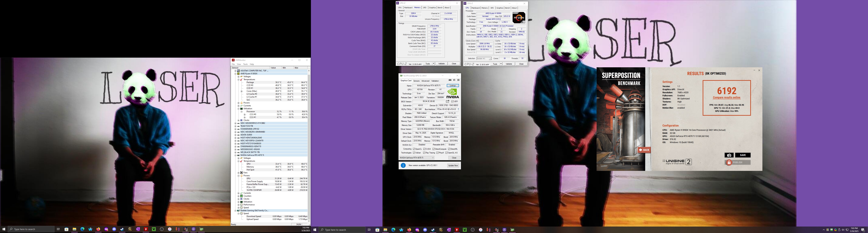Screen dimensions: 868x233
Task: Open Minecraft creeper icon on left taskbar
Action: click(x=154, y=229)
